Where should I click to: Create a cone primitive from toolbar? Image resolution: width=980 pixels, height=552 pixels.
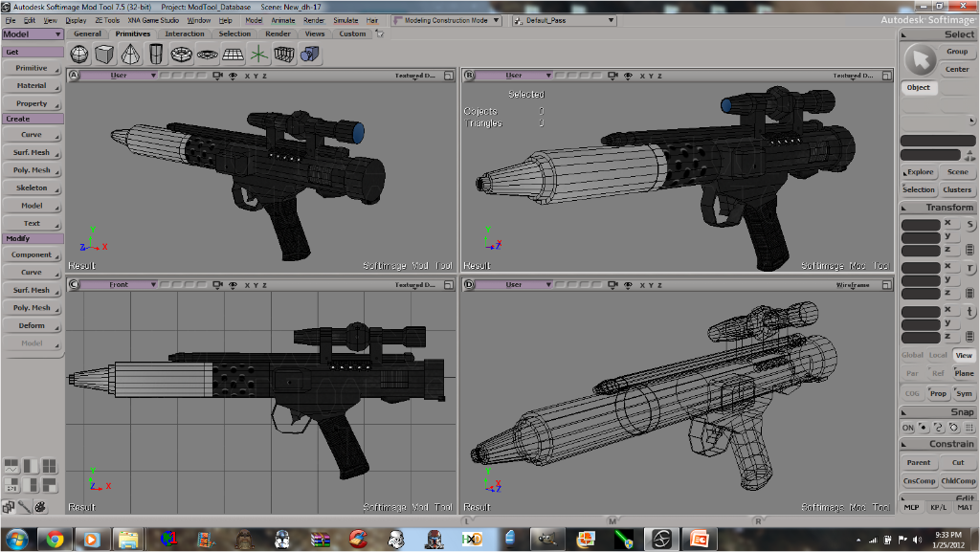tap(130, 55)
